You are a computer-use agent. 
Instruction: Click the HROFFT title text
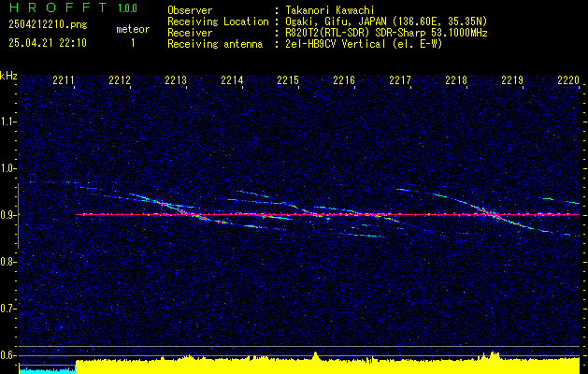pos(58,7)
